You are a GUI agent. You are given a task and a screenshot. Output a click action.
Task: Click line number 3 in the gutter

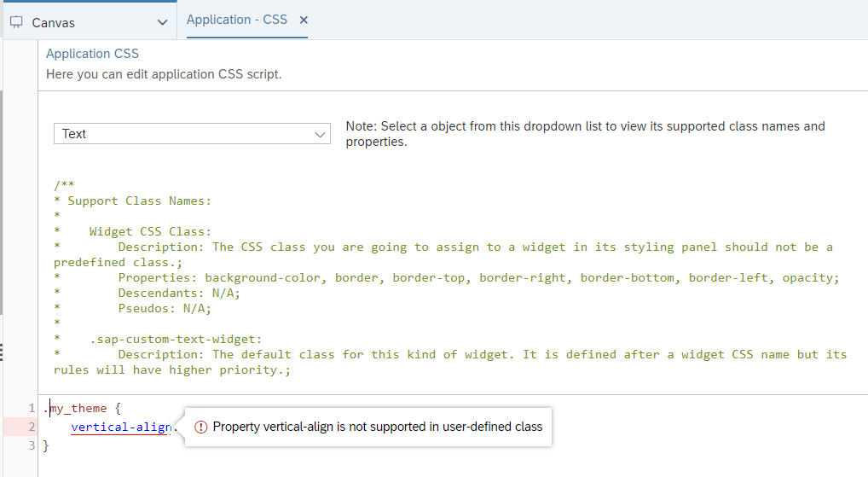tap(32, 445)
